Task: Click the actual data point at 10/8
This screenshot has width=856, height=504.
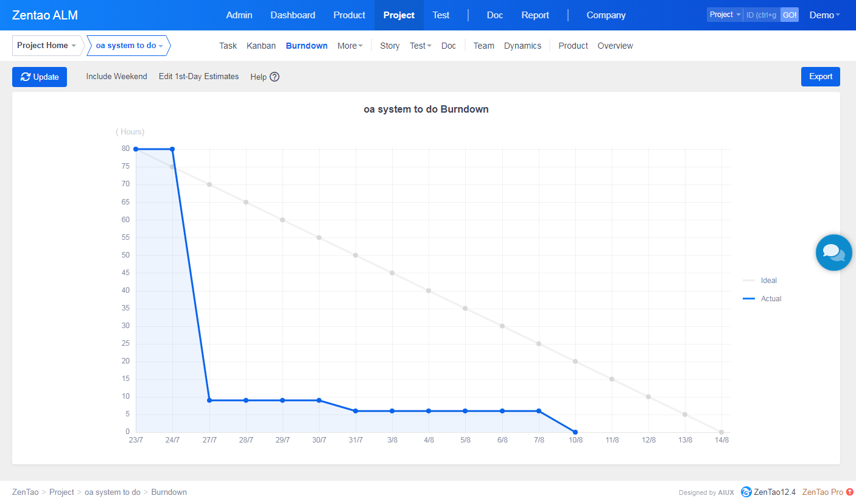Action: coord(575,432)
